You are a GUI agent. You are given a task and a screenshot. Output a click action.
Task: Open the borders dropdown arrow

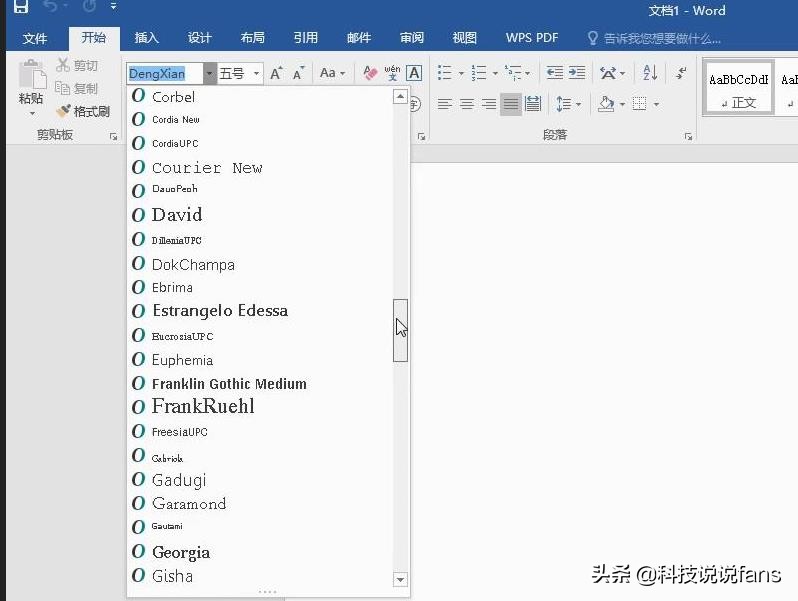coord(657,104)
